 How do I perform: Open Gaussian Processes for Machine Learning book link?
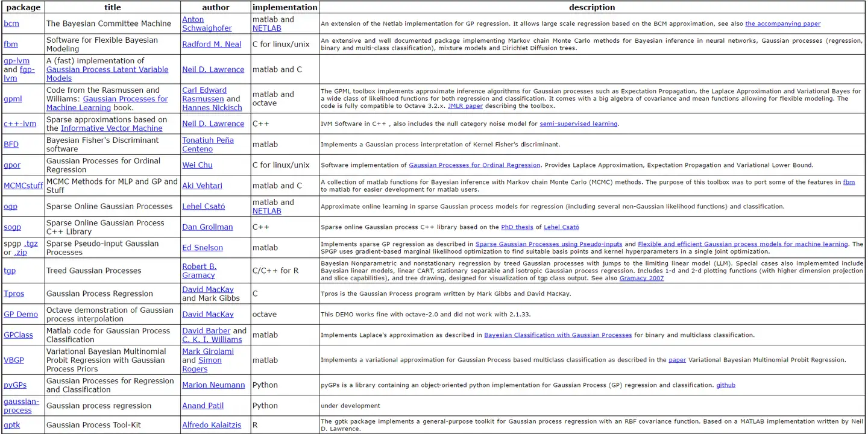(107, 103)
